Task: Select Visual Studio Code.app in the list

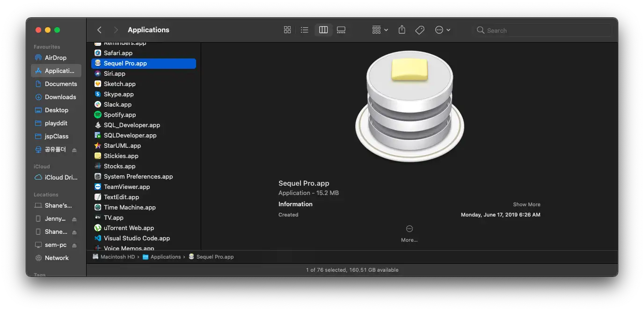Action: tap(144, 238)
